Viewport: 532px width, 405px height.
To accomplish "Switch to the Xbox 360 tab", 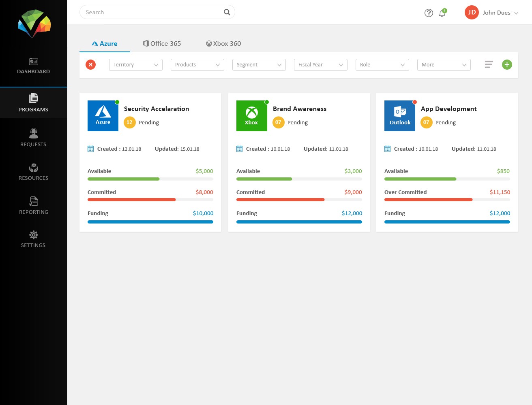I will coord(223,44).
